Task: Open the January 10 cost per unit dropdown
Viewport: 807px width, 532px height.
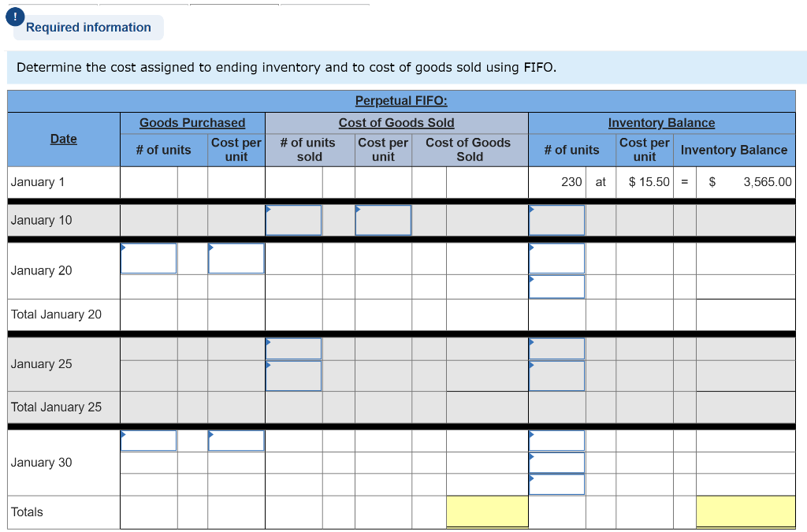Action: [x=383, y=220]
